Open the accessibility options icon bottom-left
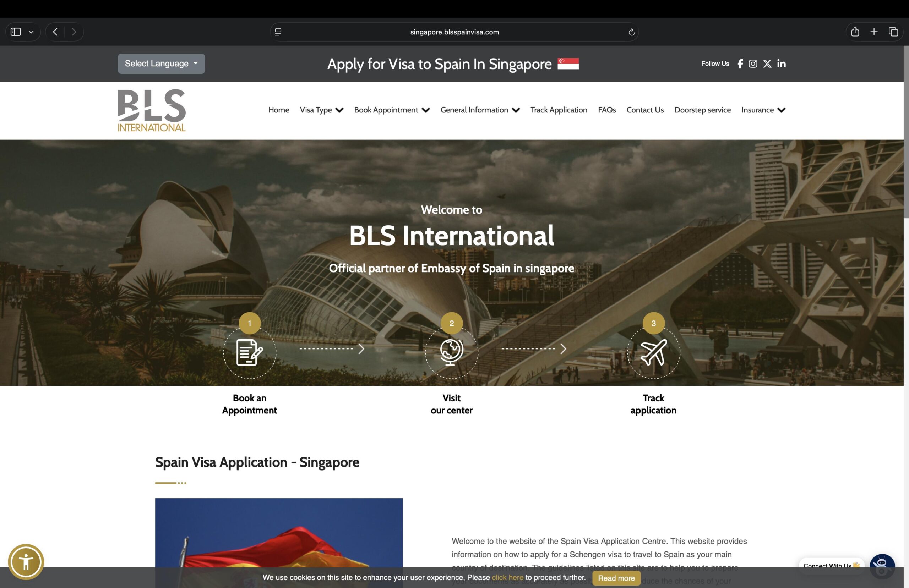Viewport: 909px width, 588px height. coord(27,561)
